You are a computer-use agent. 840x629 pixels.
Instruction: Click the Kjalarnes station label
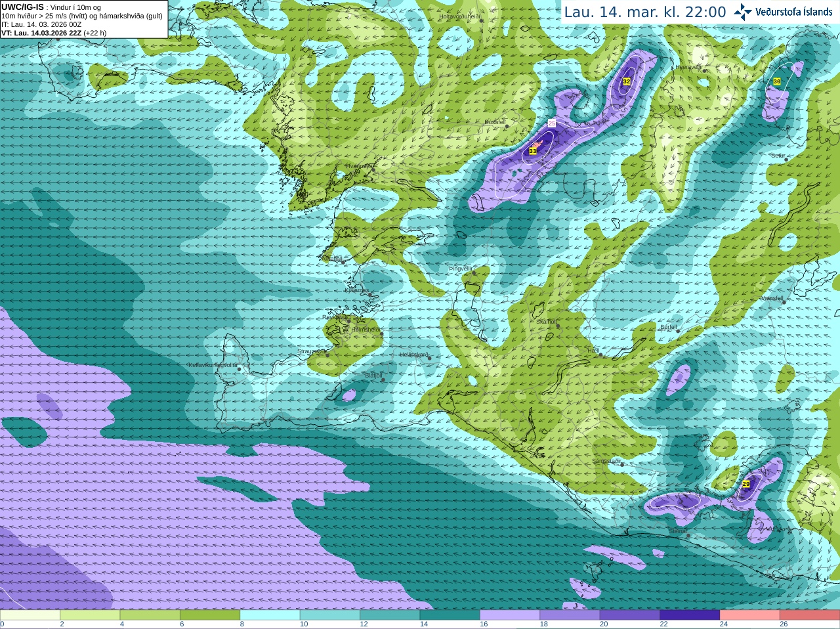point(357,290)
